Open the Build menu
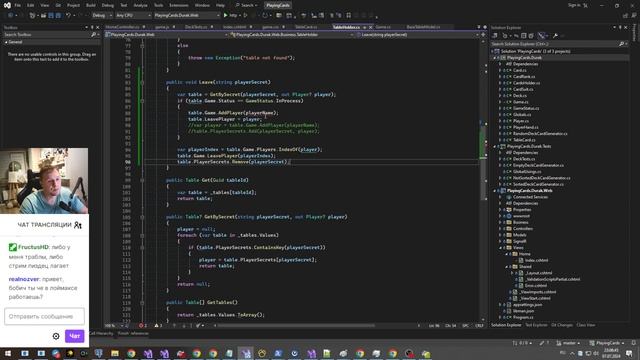Viewport: 640px width, 360px height. coord(91,5)
